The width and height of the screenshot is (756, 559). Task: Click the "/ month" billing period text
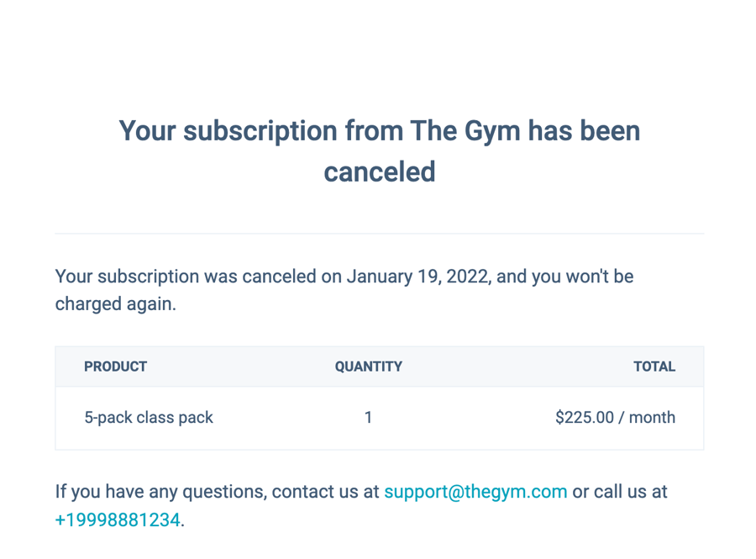click(x=648, y=418)
